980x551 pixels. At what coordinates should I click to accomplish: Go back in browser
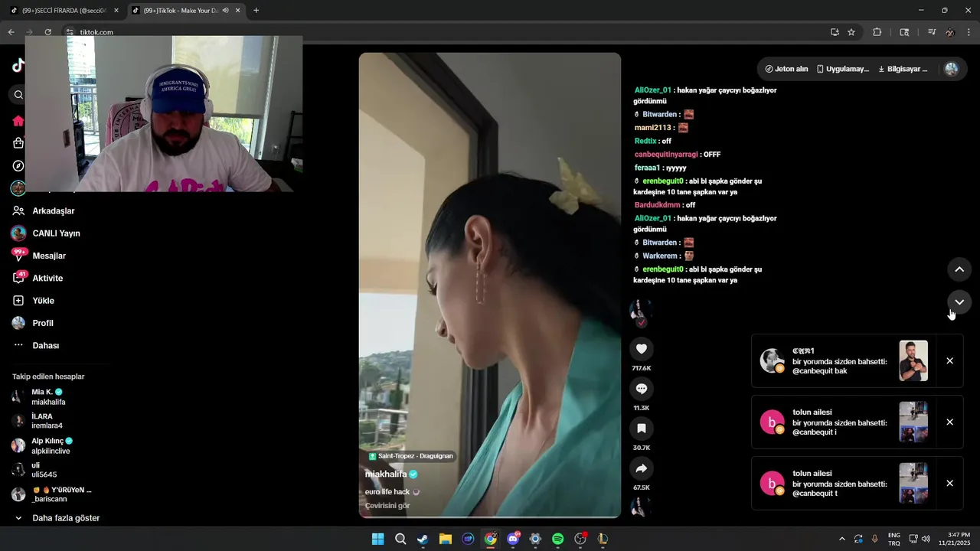[x=11, y=32]
